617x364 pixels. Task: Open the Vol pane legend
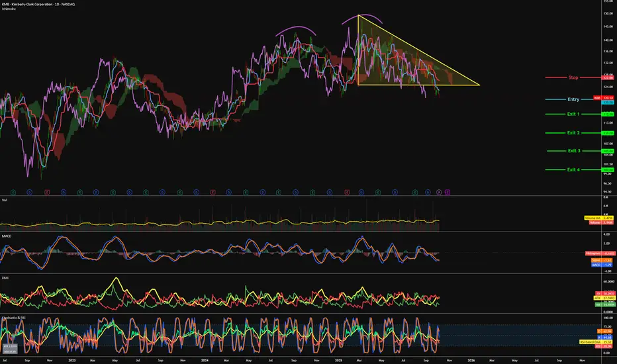point(5,199)
